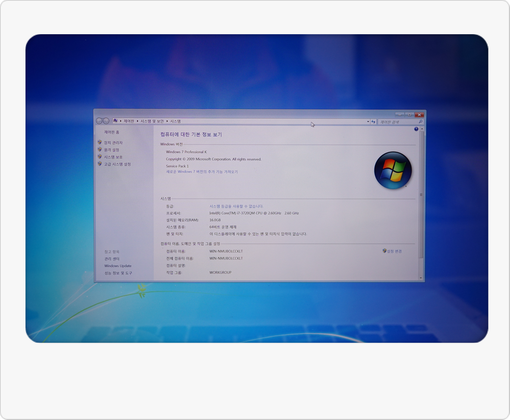The image size is (510, 420).
Task: Click the Windows 7 Professional K text
Action: click(x=186, y=152)
